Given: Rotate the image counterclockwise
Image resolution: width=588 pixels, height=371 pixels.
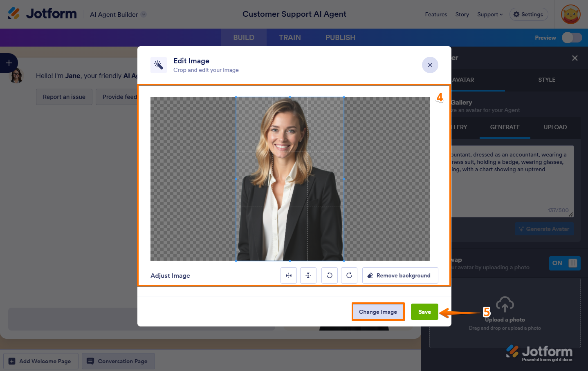Looking at the screenshot, I should [330, 275].
